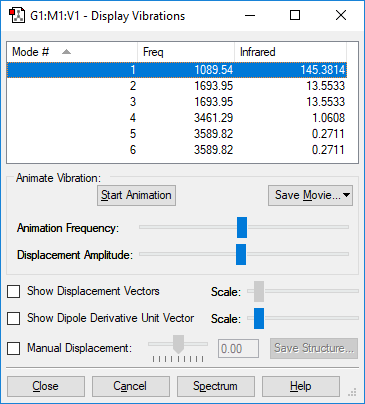Maximize the Display Vibrations window
Viewport: 365px width, 404px height.
pos(295,15)
